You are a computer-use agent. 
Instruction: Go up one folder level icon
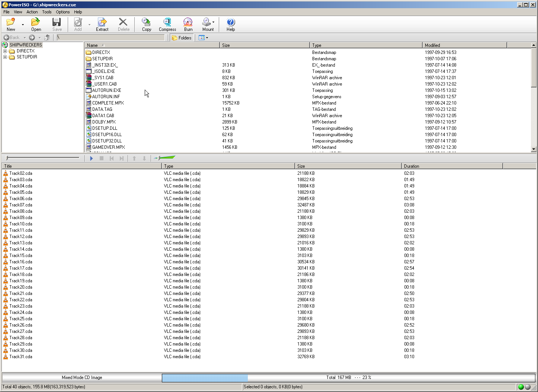pos(47,38)
